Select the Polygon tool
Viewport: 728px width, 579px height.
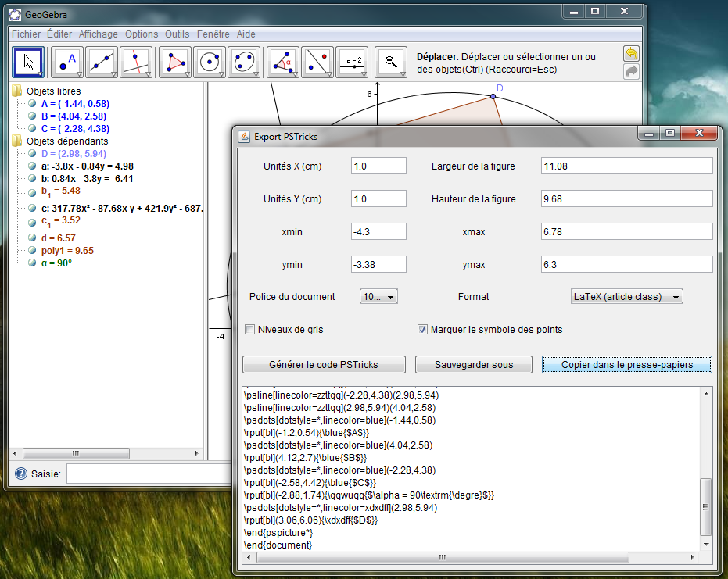[175, 62]
